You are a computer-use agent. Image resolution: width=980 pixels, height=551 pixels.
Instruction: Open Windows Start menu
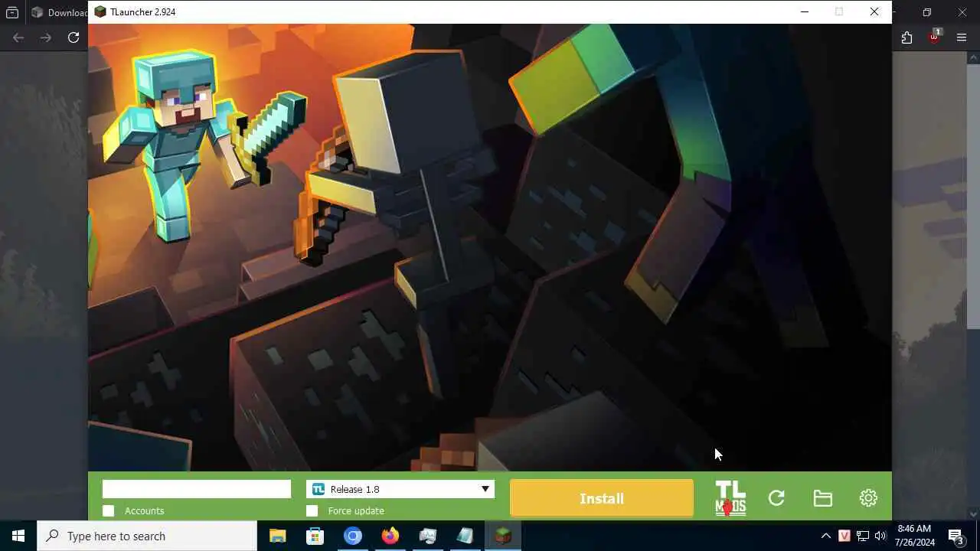(x=18, y=536)
